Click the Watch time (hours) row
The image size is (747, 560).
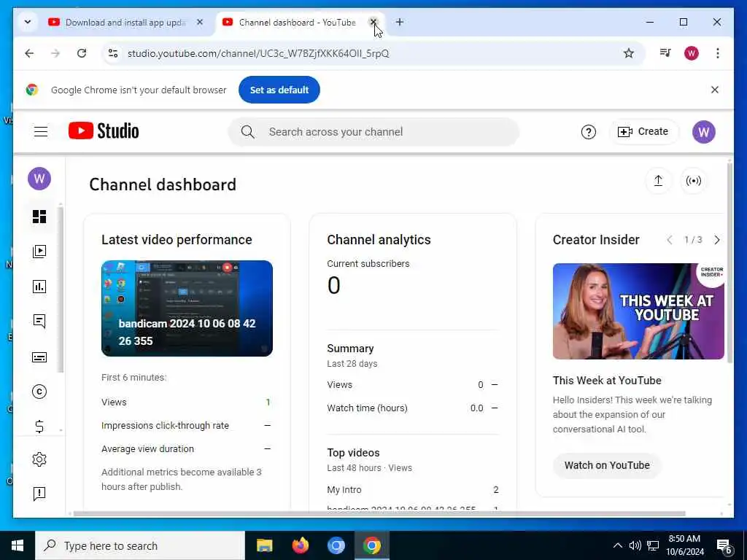[413, 408]
